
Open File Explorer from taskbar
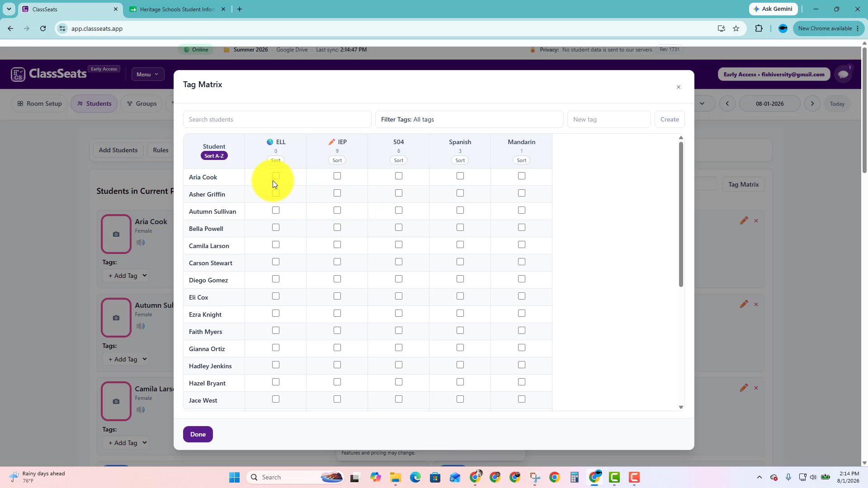click(x=396, y=477)
